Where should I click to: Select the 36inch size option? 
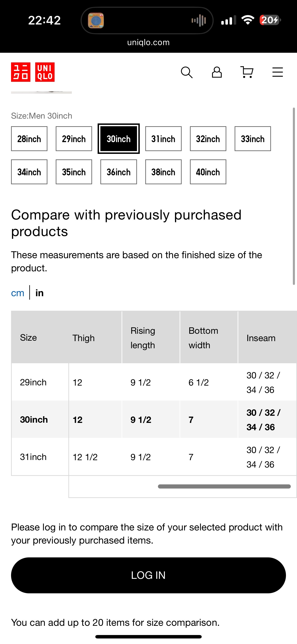[119, 172]
